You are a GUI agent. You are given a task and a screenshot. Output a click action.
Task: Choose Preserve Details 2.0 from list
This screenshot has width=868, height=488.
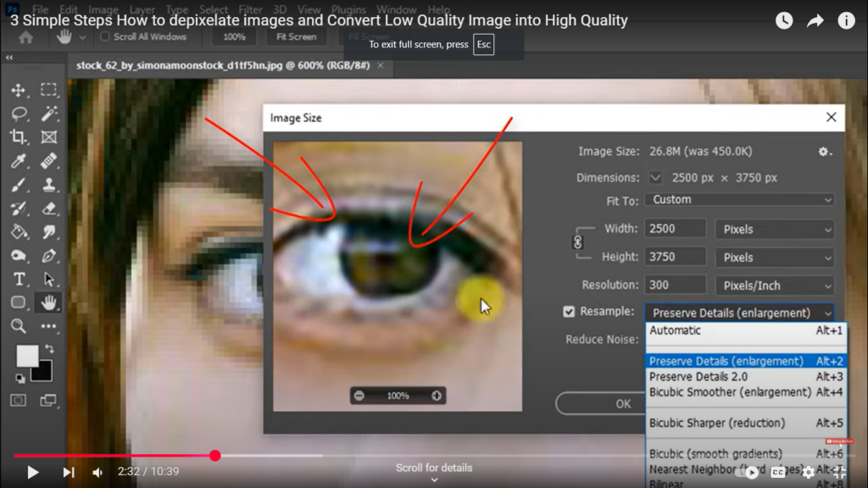(698, 377)
